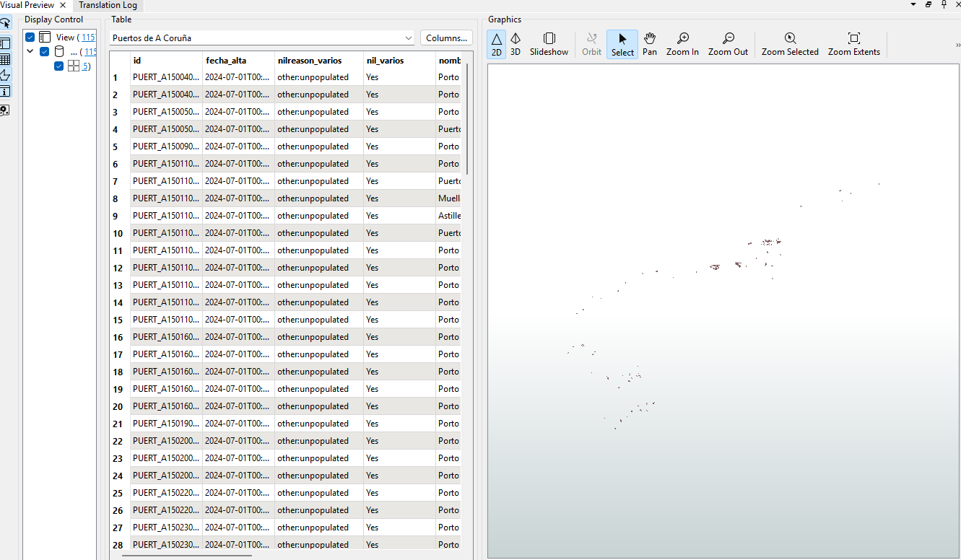The width and height of the screenshot is (961, 560).
Task: Choose the Select arrow tool
Action: point(622,44)
